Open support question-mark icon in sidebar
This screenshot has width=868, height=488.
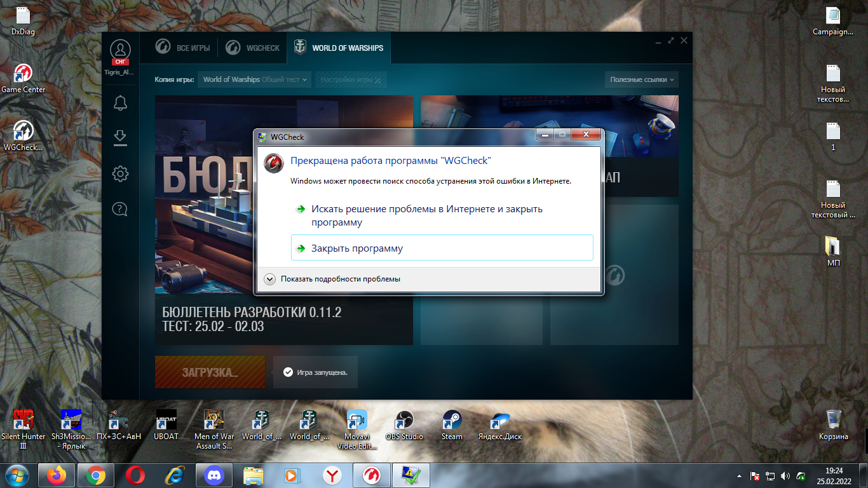(120, 208)
